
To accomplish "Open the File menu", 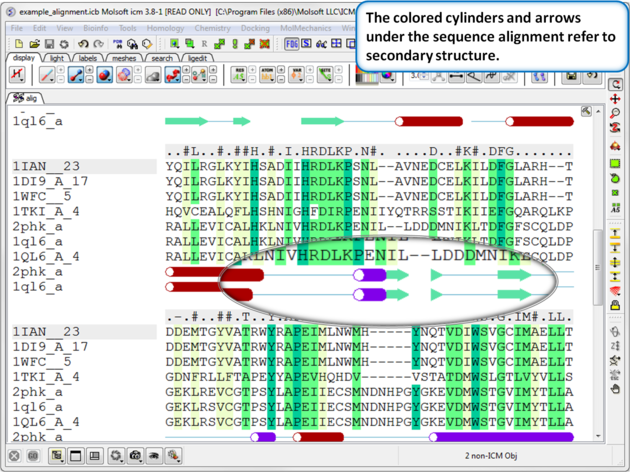I will [x=17, y=28].
